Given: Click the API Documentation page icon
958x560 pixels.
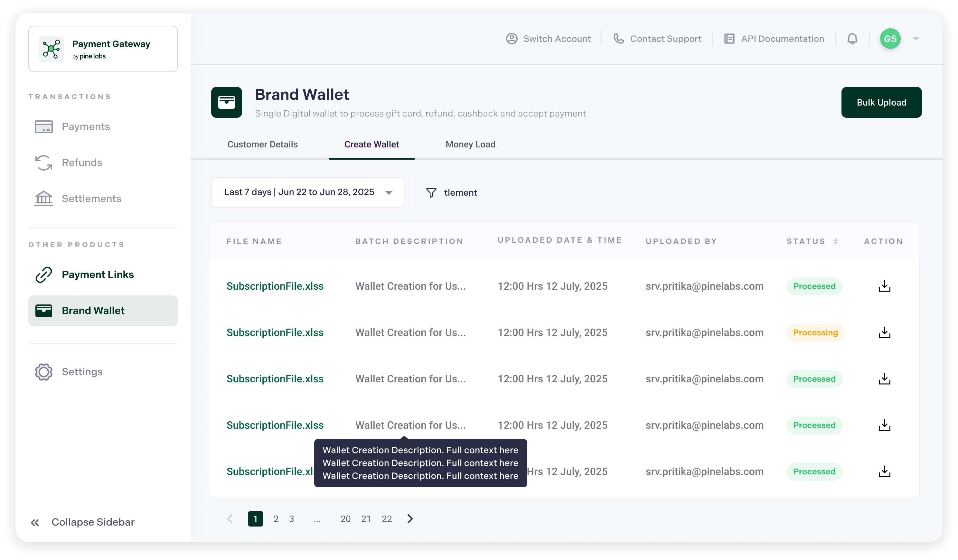Looking at the screenshot, I should tap(729, 39).
